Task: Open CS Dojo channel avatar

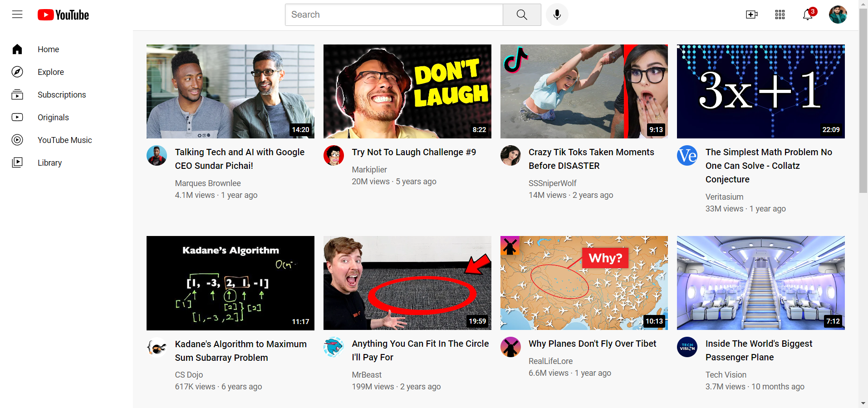Action: [157, 348]
